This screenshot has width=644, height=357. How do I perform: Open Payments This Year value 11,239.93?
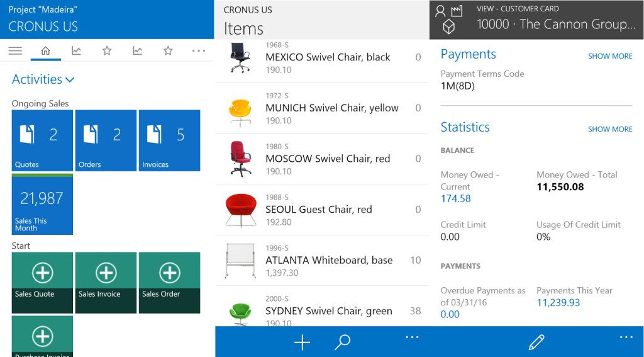[x=558, y=303]
